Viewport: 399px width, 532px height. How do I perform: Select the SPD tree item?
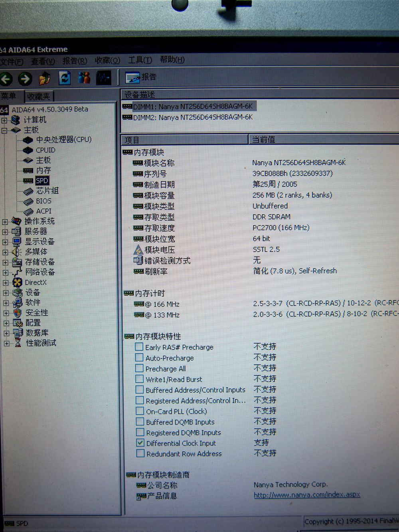coord(42,180)
